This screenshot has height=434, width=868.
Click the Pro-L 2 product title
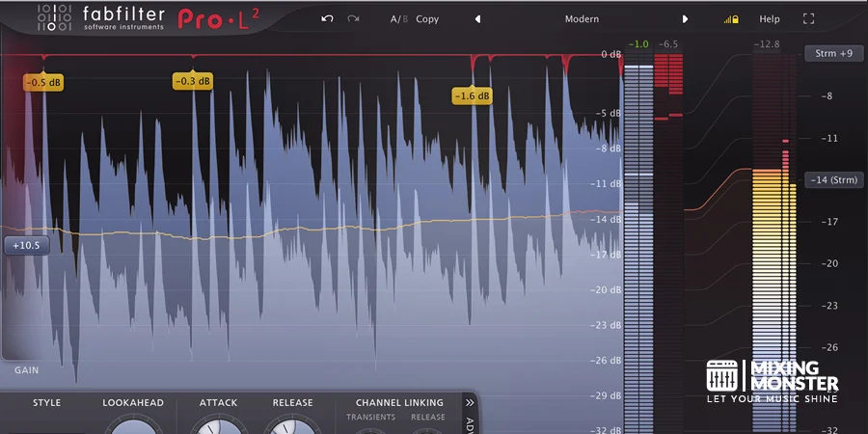(x=218, y=19)
